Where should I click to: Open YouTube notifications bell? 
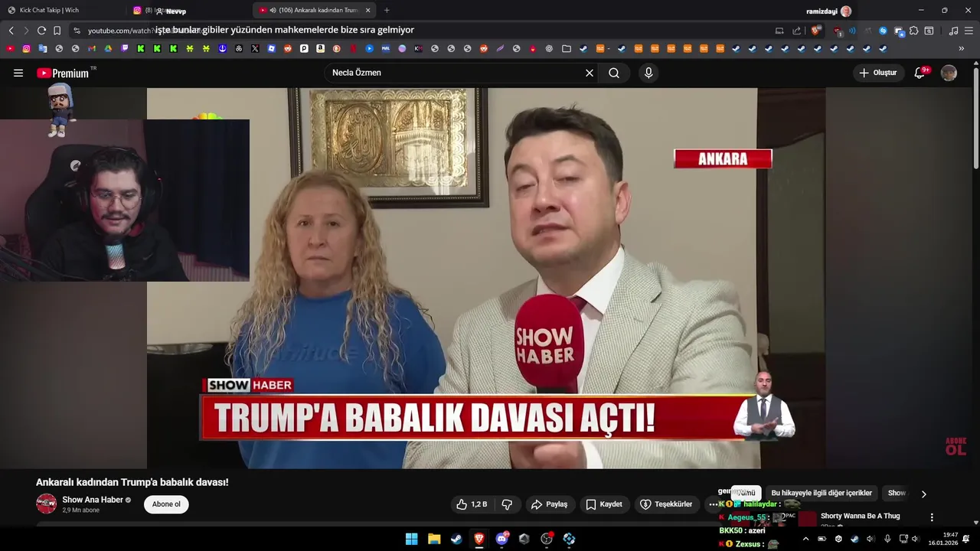pyautogui.click(x=920, y=73)
